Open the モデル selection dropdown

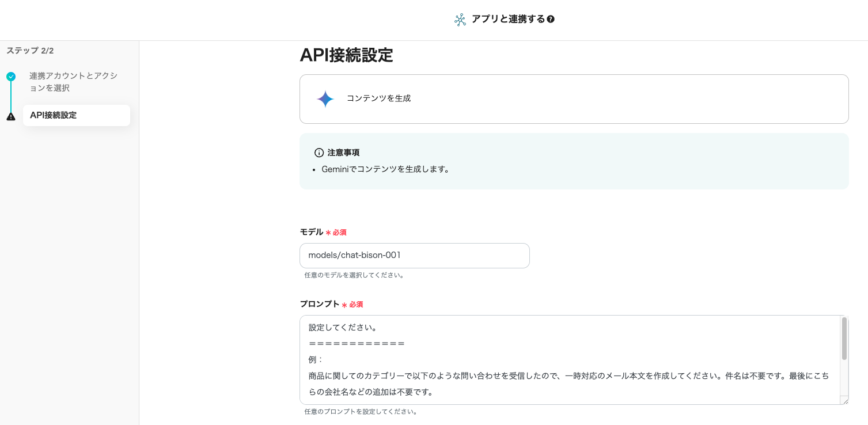(x=414, y=255)
